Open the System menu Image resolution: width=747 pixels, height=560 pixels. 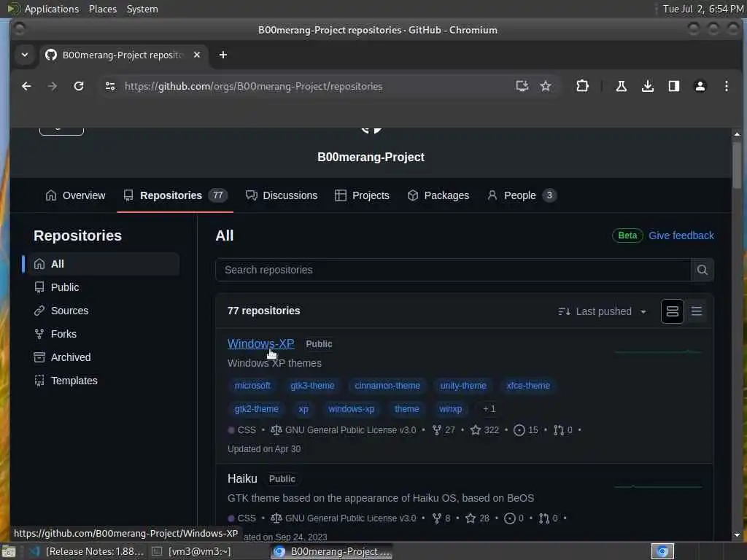[x=142, y=9]
